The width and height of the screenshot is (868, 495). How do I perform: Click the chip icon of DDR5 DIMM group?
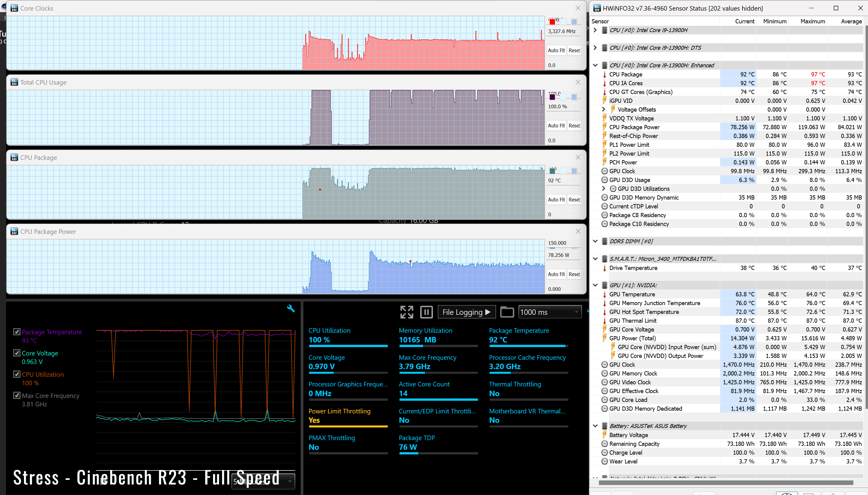tap(605, 241)
